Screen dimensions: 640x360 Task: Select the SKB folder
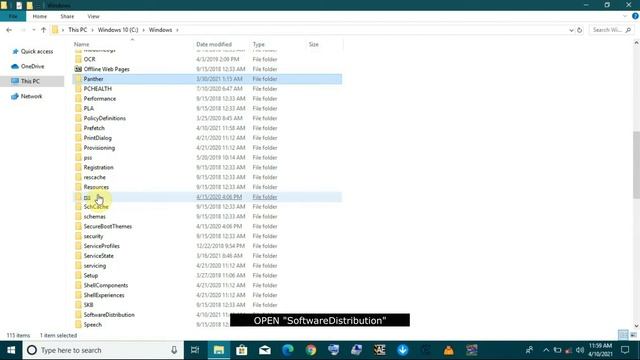coord(88,304)
